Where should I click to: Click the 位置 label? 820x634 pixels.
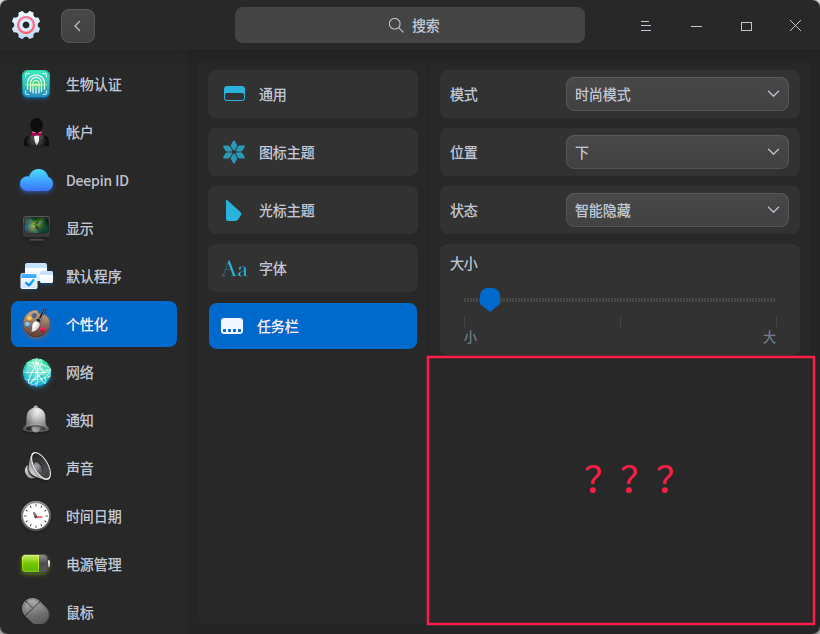coord(464,153)
